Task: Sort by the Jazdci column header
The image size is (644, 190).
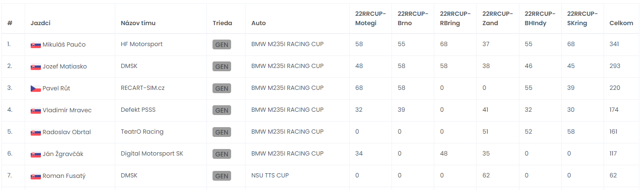Action: point(40,23)
